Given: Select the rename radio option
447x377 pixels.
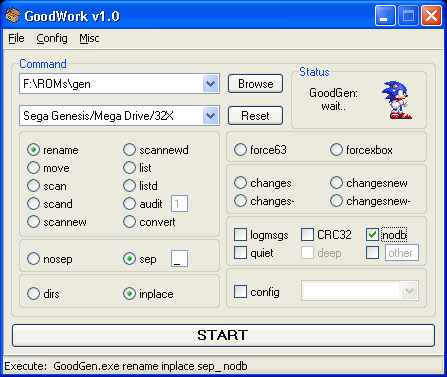Looking at the screenshot, I should point(33,150).
